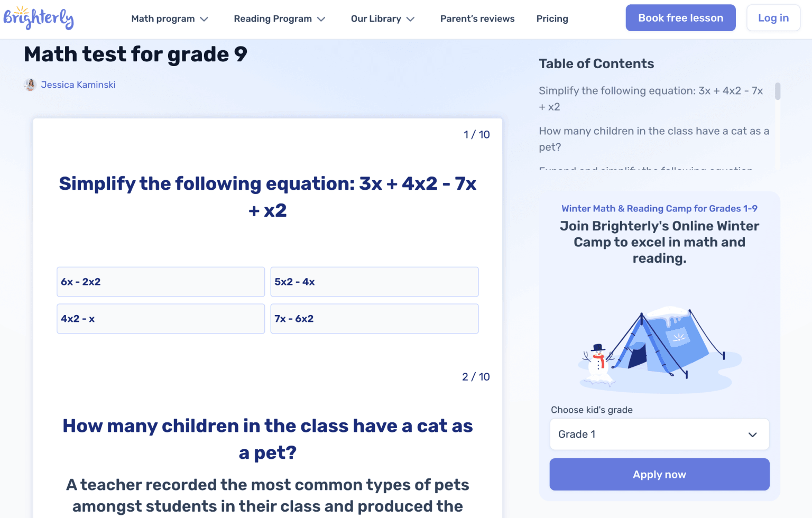Select answer option 7x - 6x2
This screenshot has width=812, height=518.
(374, 319)
